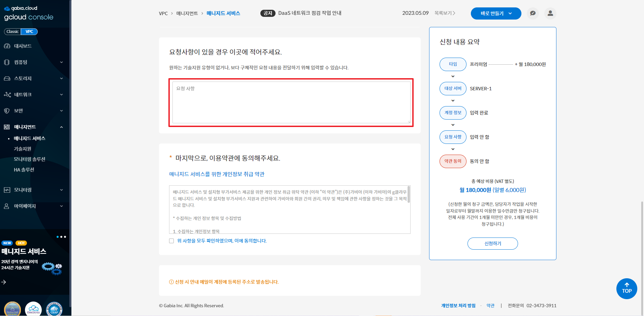Select 모니터링 솔루션 in sidebar
644x316 pixels.
point(29,159)
